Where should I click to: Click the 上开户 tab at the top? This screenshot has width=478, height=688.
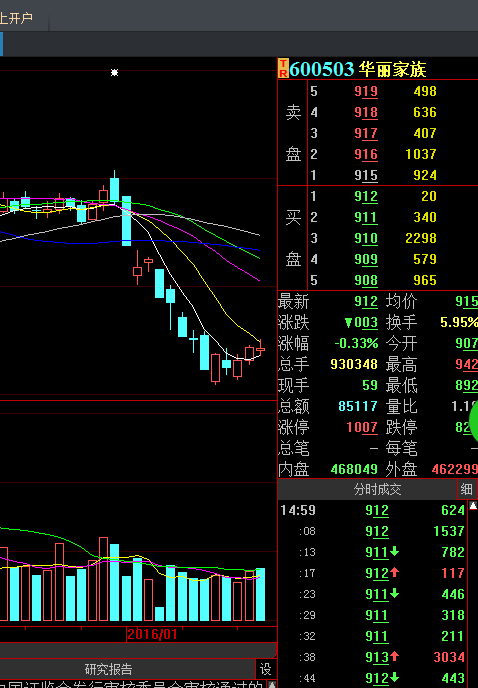coord(17,18)
